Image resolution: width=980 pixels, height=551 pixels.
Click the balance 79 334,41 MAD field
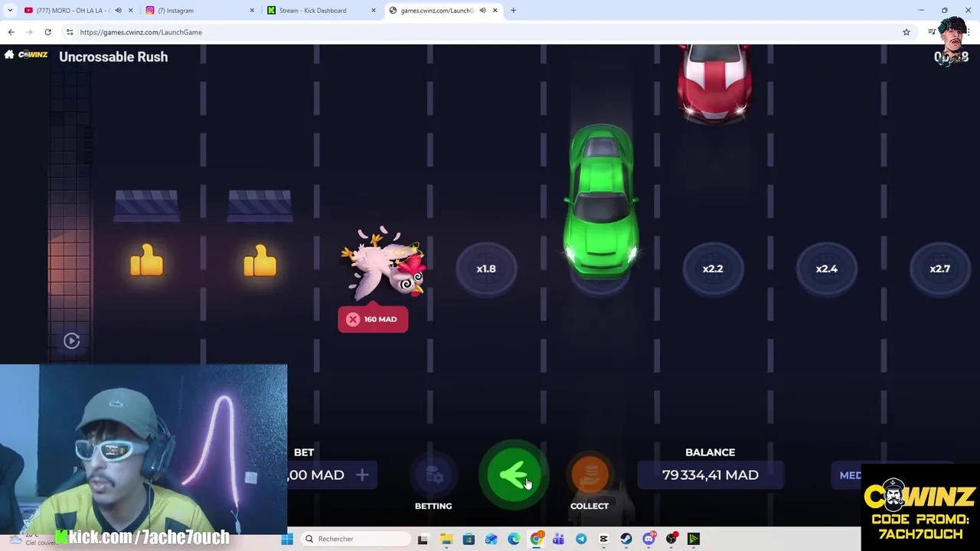[x=710, y=475]
